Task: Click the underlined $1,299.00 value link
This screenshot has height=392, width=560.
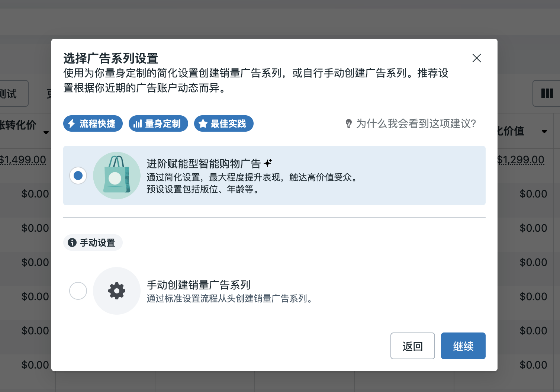Action: 522,159
